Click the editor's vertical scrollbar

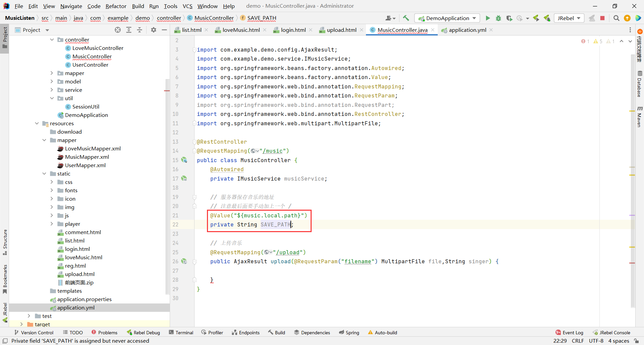632,167
